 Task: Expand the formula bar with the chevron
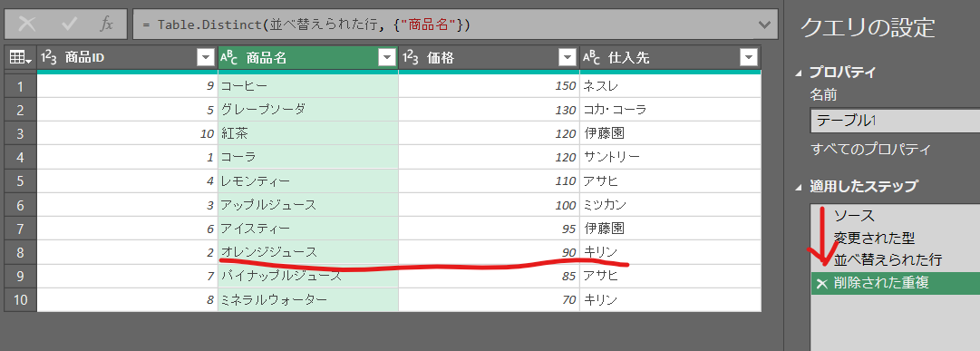pyautogui.click(x=764, y=25)
